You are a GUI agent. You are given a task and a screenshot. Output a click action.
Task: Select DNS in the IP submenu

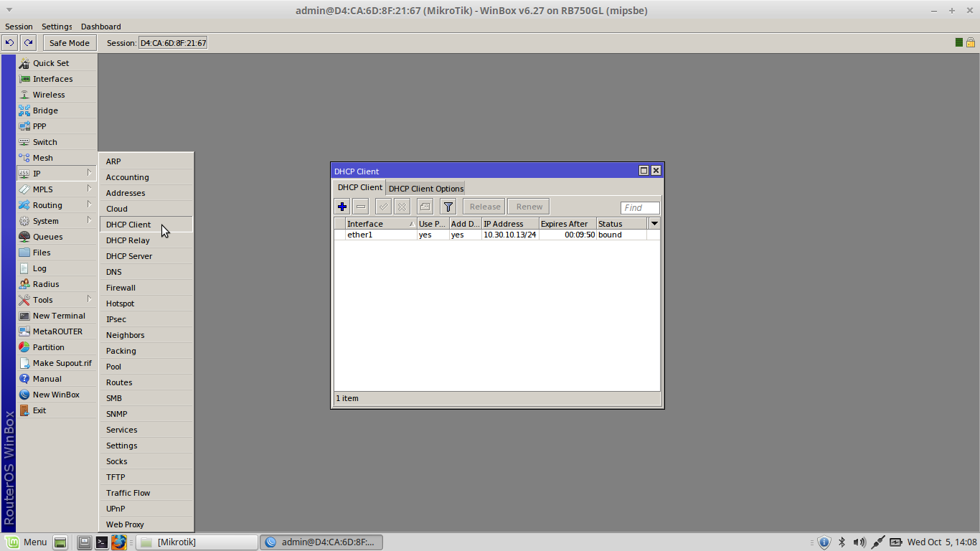point(146,272)
